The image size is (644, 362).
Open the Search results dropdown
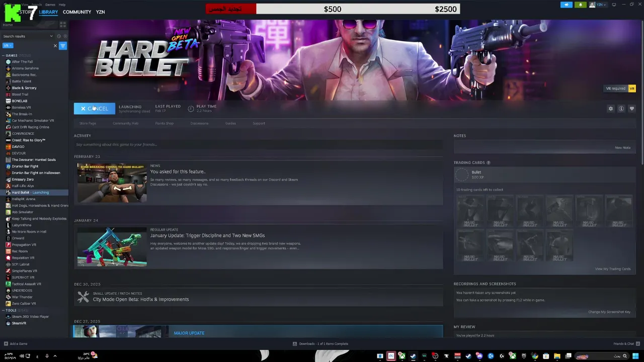pyautogui.click(x=28, y=36)
